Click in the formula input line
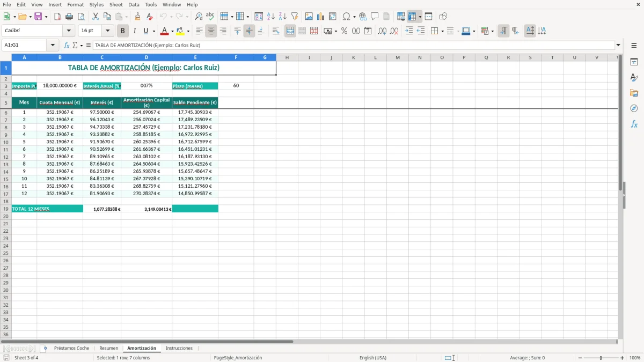Screen dimensions: 644x362 pyautogui.click(x=353, y=46)
